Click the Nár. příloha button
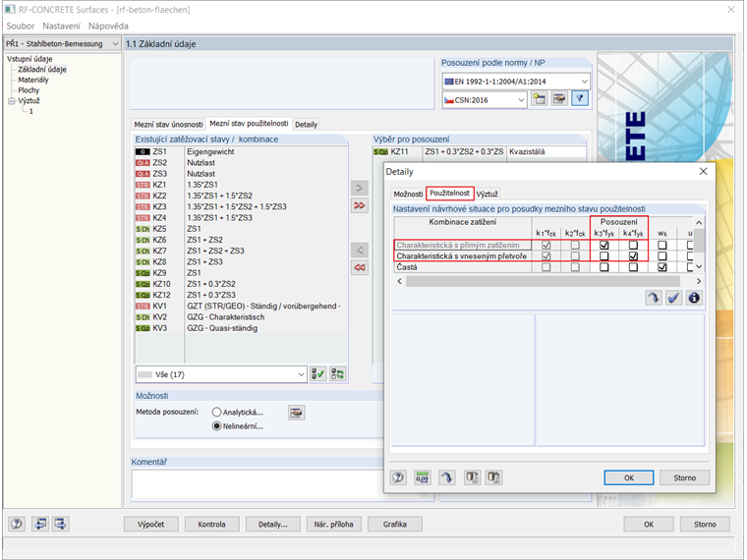This screenshot has height=560, width=747. tap(333, 524)
